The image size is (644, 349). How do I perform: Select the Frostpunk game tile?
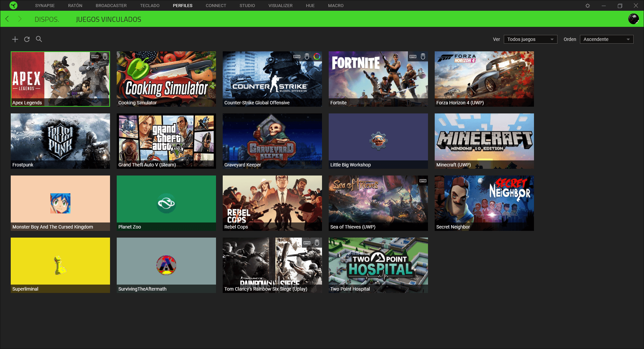(x=60, y=141)
